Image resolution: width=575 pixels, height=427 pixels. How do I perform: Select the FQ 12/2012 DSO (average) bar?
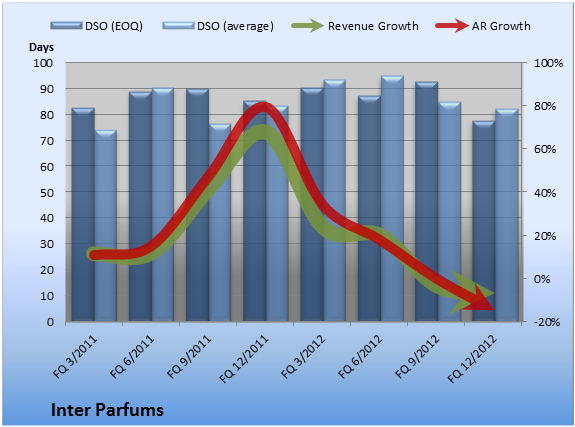pyautogui.click(x=507, y=215)
